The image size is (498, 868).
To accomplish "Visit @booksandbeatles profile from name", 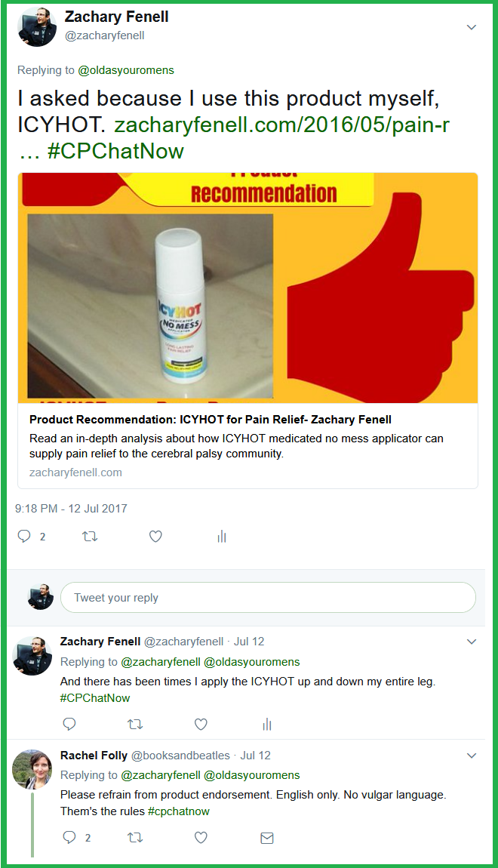I will pyautogui.click(x=94, y=755).
